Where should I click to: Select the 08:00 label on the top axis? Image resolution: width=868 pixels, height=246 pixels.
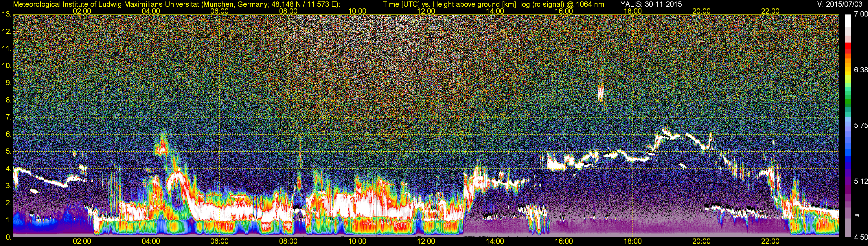tap(288, 11)
